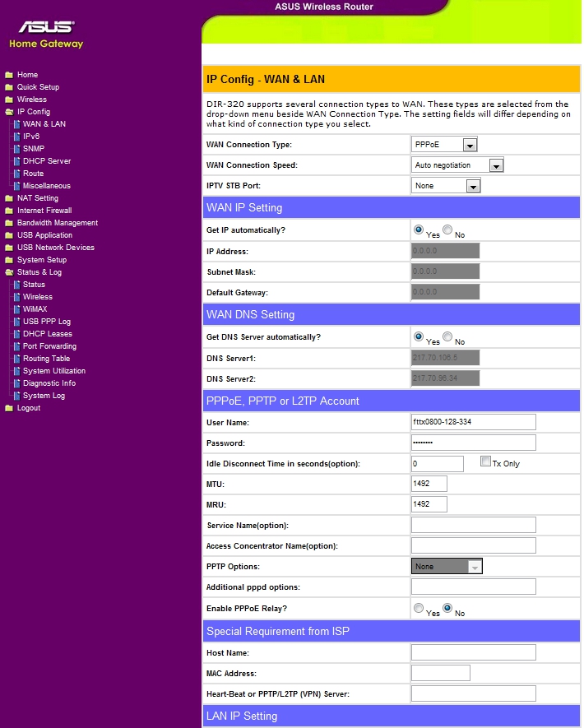This screenshot has height=728, width=584.
Task: Click the folder icon next to Wireless
Action: (x=8, y=100)
